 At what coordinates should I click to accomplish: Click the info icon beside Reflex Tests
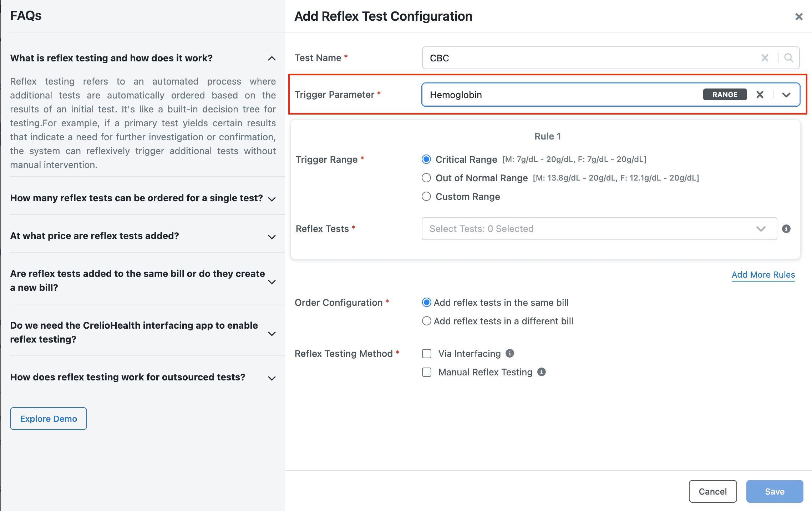[786, 229]
